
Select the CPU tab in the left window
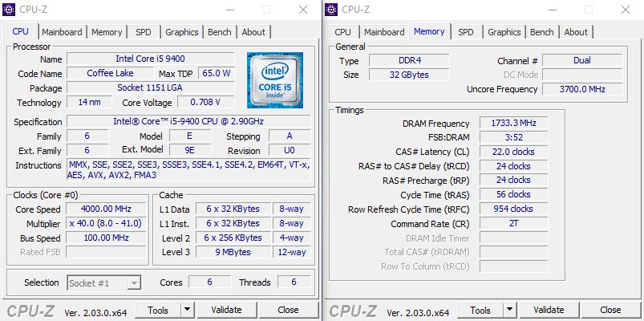point(21,31)
